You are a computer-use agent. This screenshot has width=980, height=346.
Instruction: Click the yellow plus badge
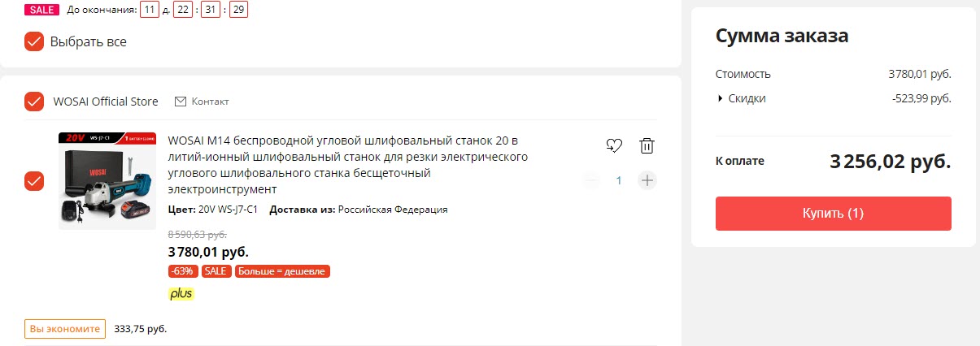click(181, 293)
